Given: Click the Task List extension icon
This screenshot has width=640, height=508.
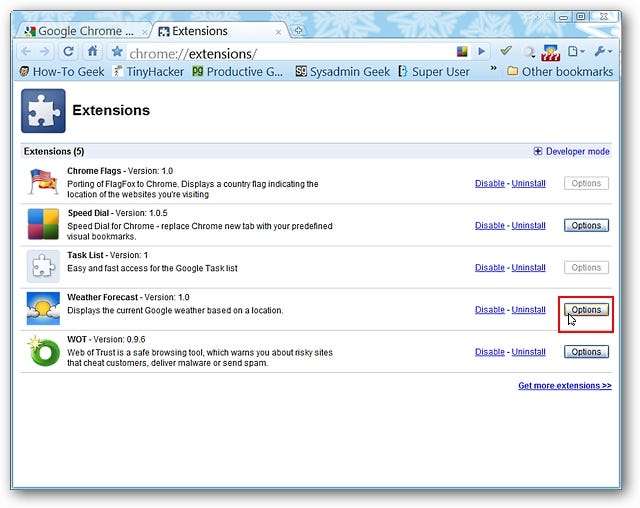Looking at the screenshot, I should pos(43,266).
